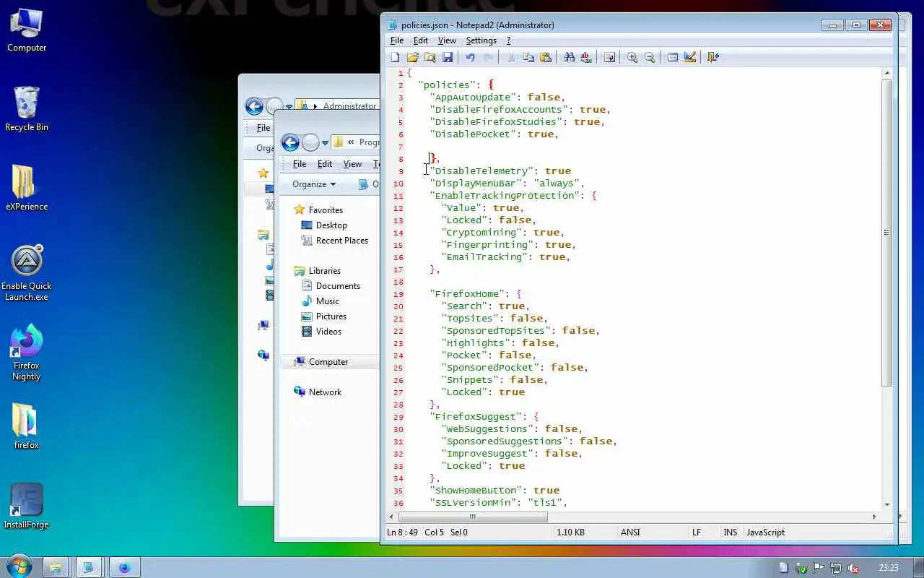924x578 pixels.
Task: Open Find with the binoculars icon
Action: (569, 57)
